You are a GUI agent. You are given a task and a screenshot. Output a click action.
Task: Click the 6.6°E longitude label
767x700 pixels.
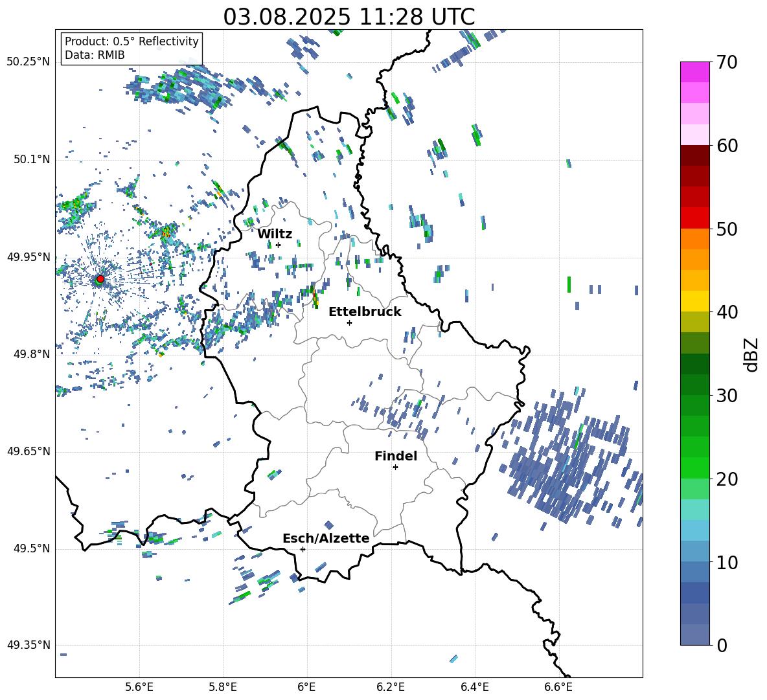558,687
